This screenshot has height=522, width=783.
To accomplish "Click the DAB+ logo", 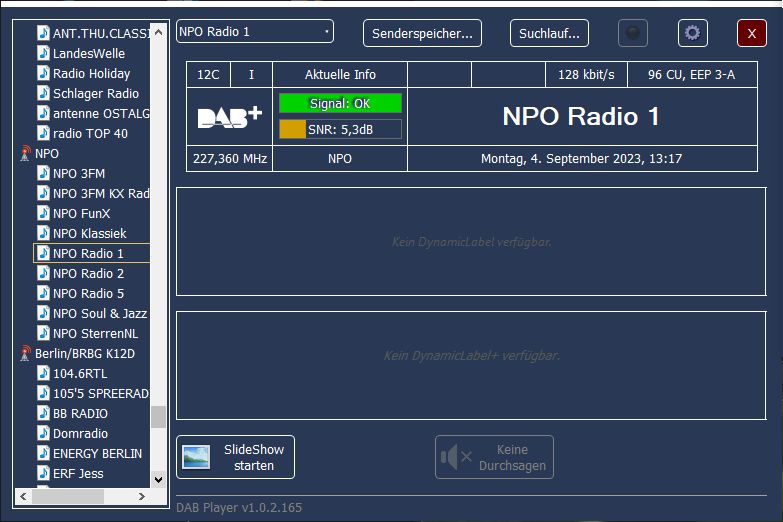I will [230, 117].
